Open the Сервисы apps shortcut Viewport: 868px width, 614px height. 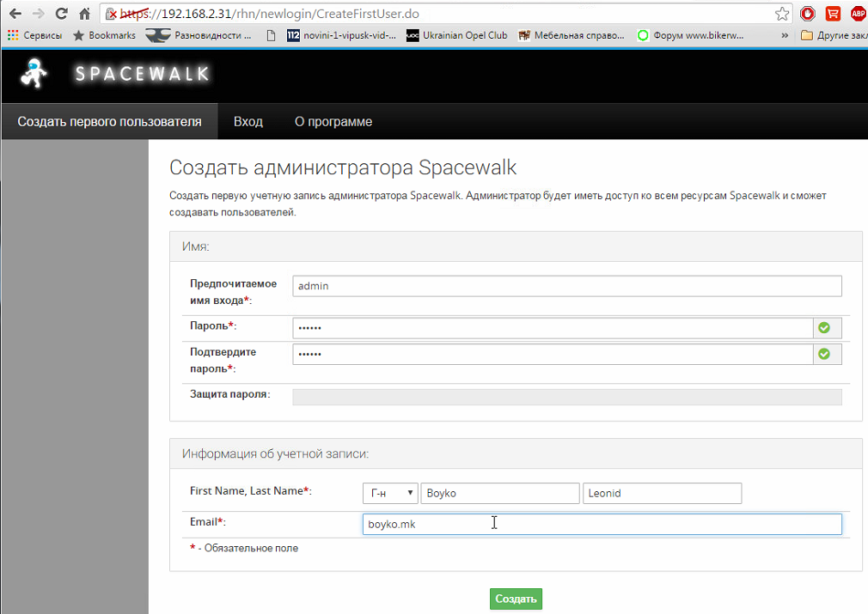[34, 35]
